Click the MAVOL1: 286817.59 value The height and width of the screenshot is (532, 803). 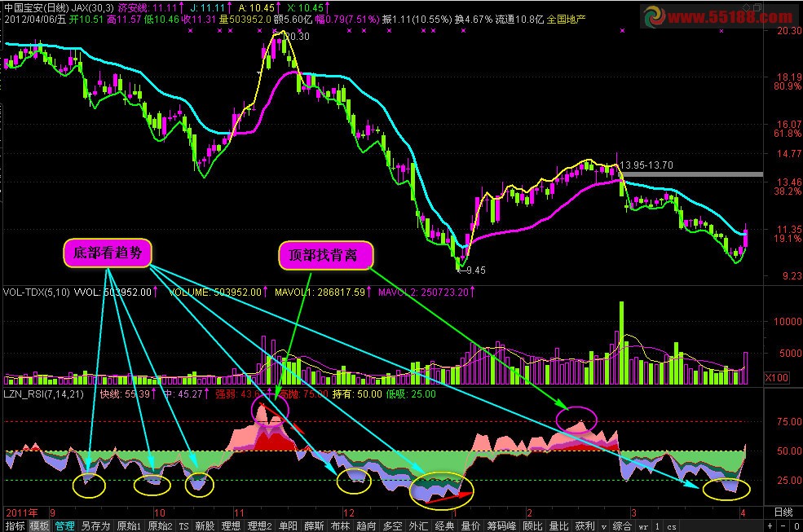pos(320,292)
